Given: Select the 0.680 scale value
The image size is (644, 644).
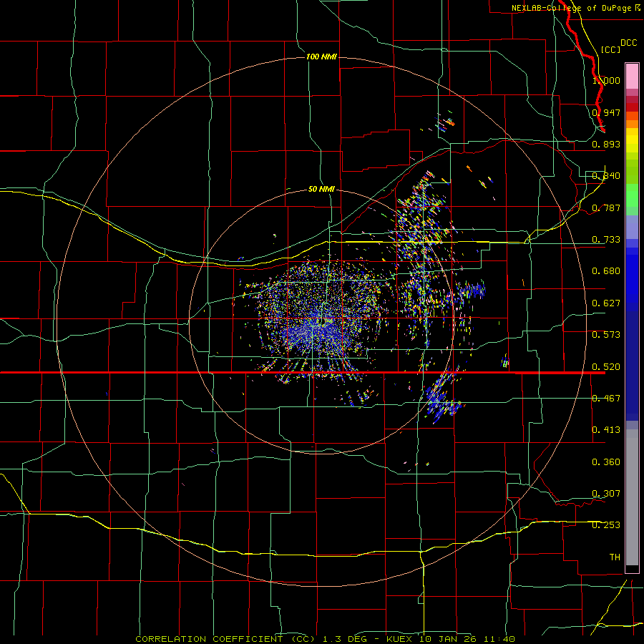Looking at the screenshot, I should (606, 271).
